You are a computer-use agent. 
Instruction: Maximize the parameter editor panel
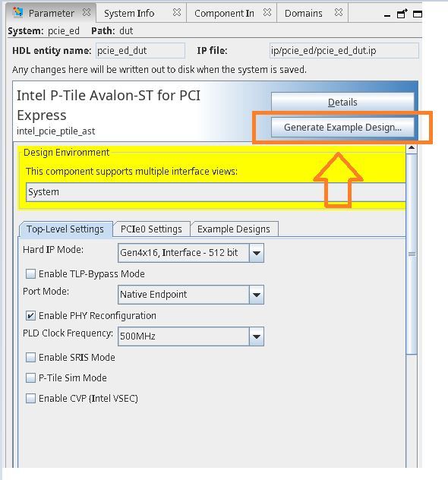click(x=418, y=14)
